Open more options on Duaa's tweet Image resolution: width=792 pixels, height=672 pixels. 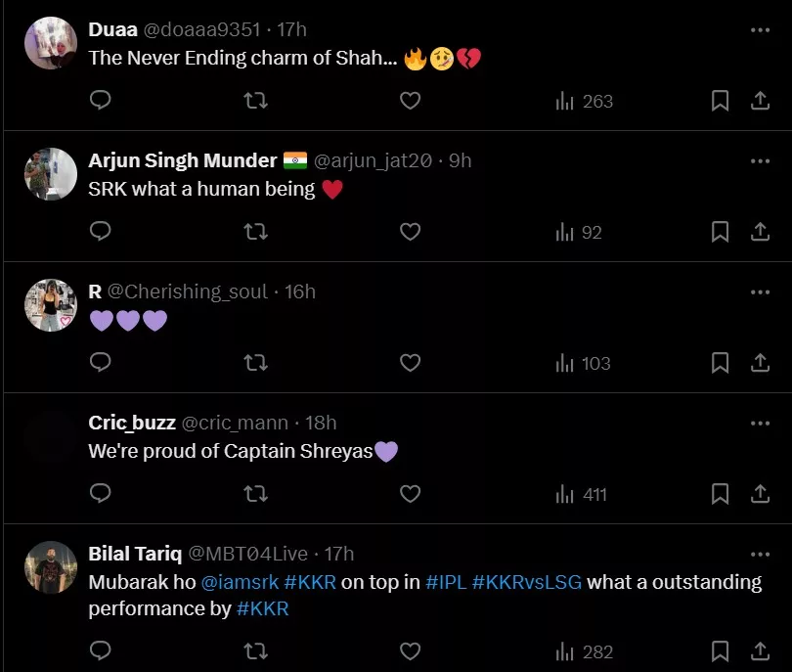(760, 30)
